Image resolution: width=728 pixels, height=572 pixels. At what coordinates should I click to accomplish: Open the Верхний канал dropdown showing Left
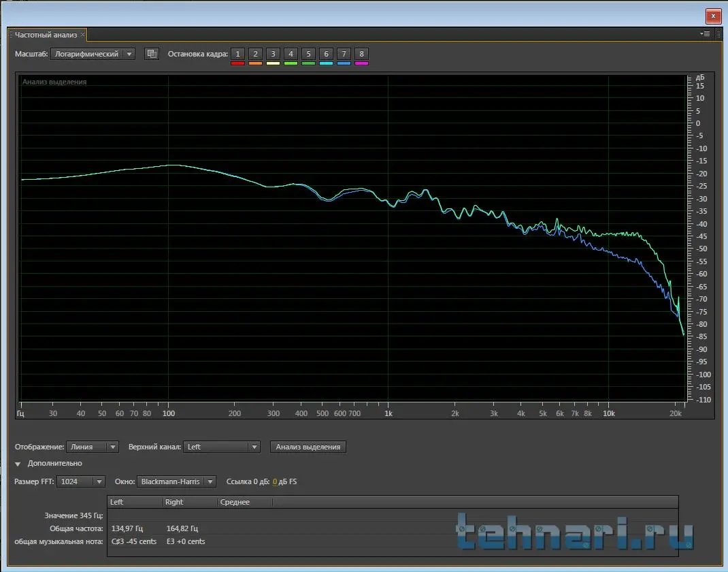(x=222, y=447)
